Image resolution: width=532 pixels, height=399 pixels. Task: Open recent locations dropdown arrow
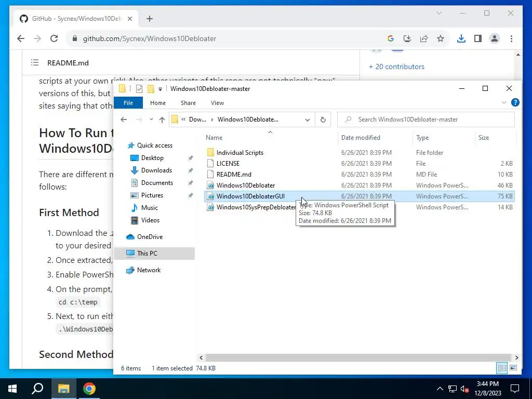point(151,119)
